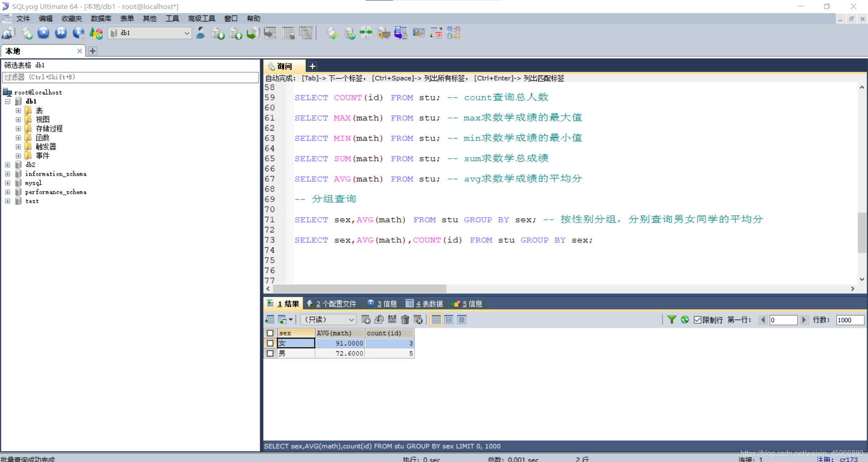868x462 pixels.
Task: Click the 第一行 start row input field
Action: point(783,320)
